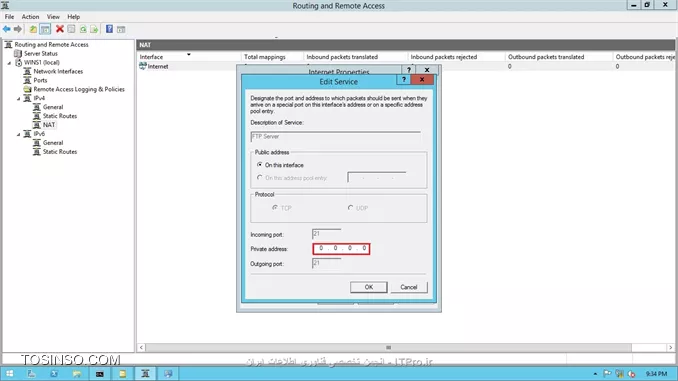Open the View menu
The height and width of the screenshot is (381, 678).
click(x=53, y=16)
